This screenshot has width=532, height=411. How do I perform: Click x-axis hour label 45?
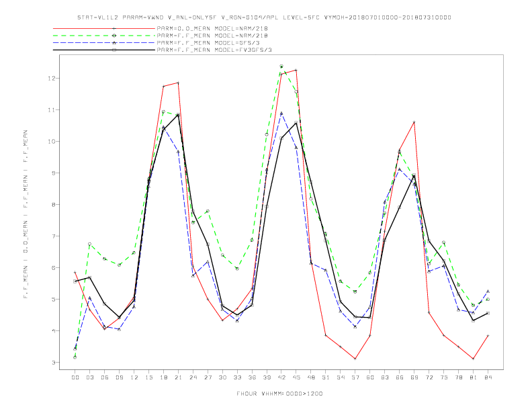click(296, 377)
